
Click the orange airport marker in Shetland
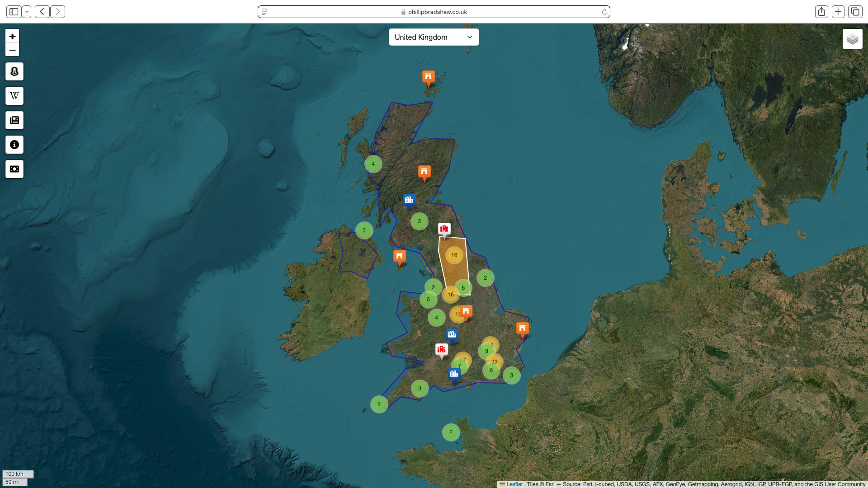pyautogui.click(x=428, y=77)
